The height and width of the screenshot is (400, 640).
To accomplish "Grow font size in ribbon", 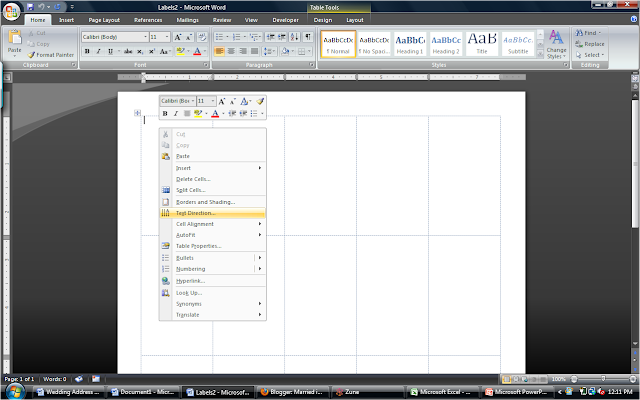I will tap(178, 37).
